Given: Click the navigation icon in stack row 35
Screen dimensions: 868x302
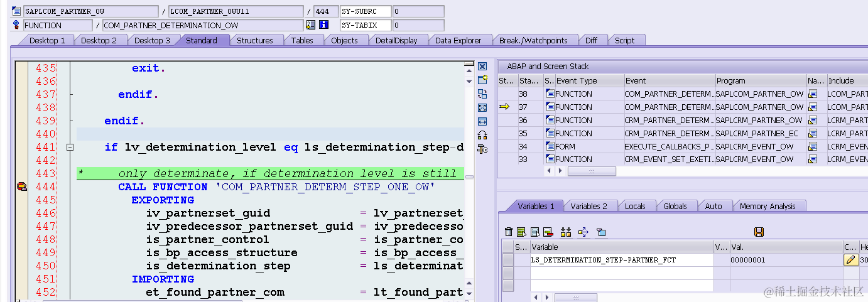Looking at the screenshot, I should 813,133.
